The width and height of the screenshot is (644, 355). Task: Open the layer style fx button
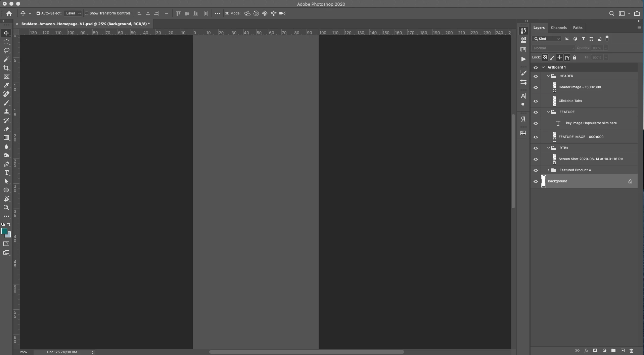tap(586, 351)
